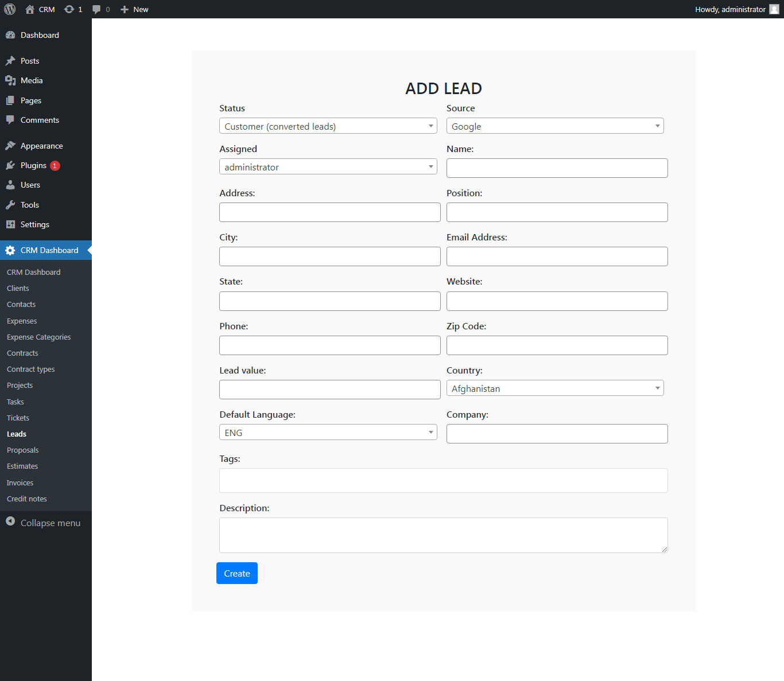784x681 pixels.
Task: Click the Plugins plug icon
Action: click(x=10, y=165)
